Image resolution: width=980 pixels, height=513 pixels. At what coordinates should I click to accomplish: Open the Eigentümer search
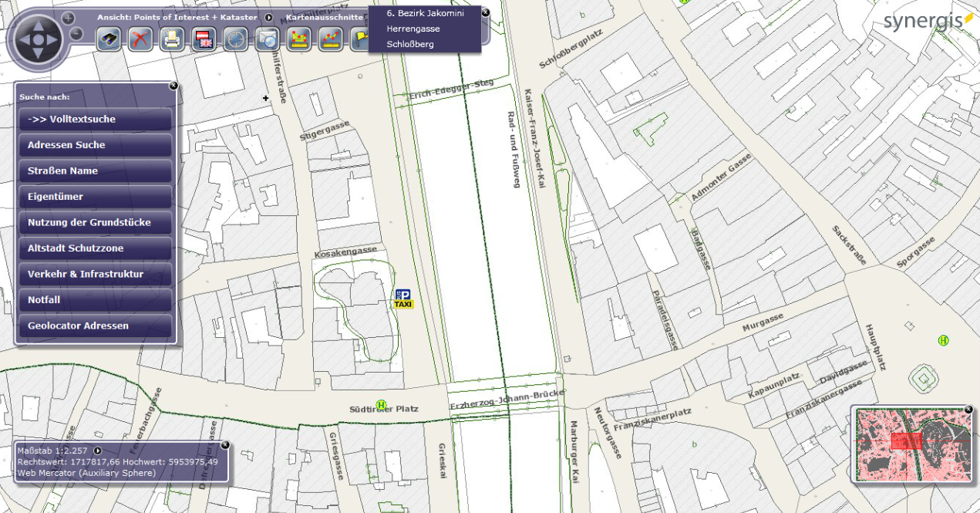click(94, 197)
